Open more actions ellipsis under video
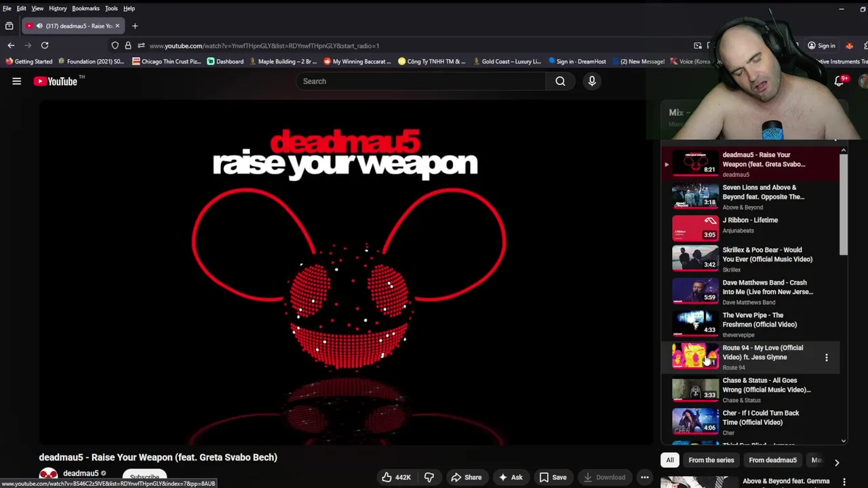The height and width of the screenshot is (488, 868). click(x=645, y=477)
